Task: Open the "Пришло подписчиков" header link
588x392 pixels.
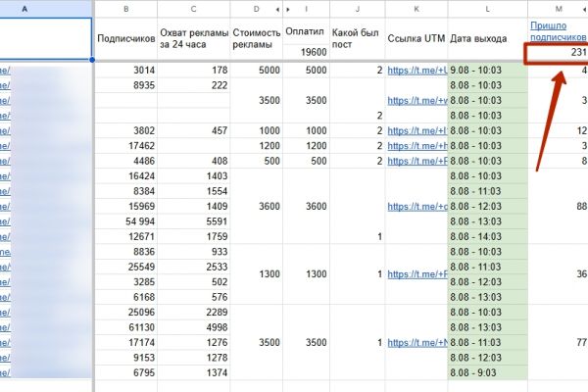Action: click(x=558, y=31)
